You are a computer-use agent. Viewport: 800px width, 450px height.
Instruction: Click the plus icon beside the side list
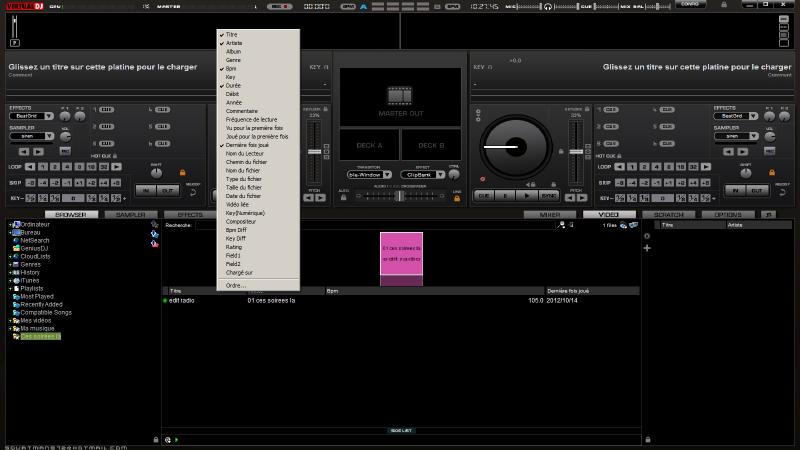(x=647, y=247)
